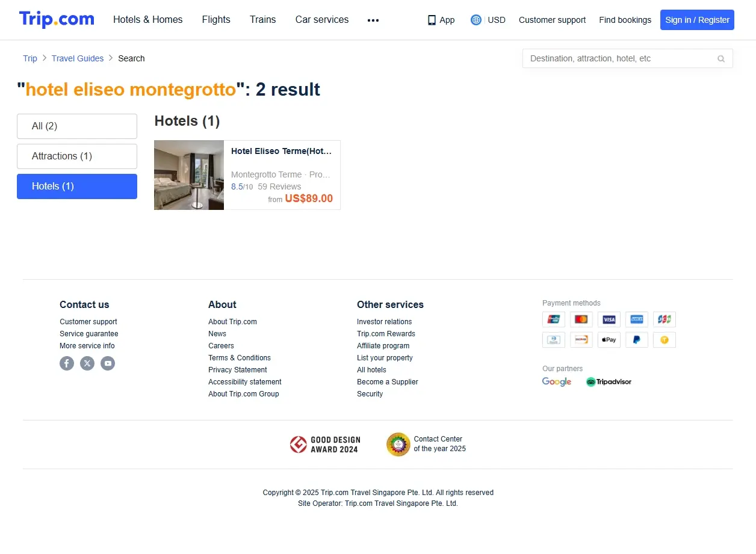Open Trip.com Rewards link
Viewport: 756px width, 554px height.
tap(386, 334)
